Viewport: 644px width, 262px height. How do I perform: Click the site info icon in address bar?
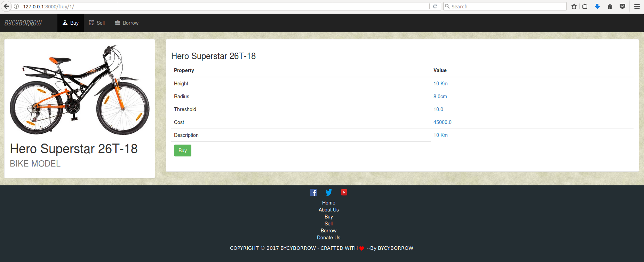pos(16,6)
